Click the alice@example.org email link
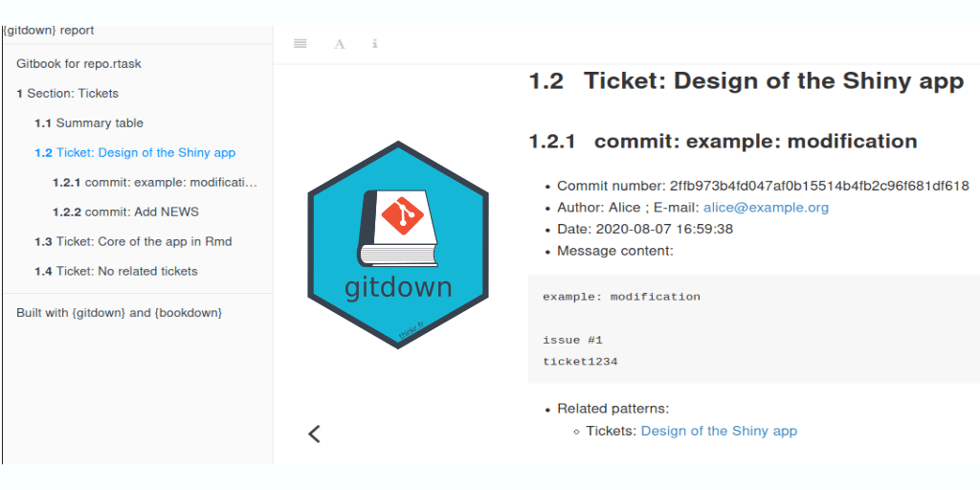The width and height of the screenshot is (980, 490). tap(767, 208)
